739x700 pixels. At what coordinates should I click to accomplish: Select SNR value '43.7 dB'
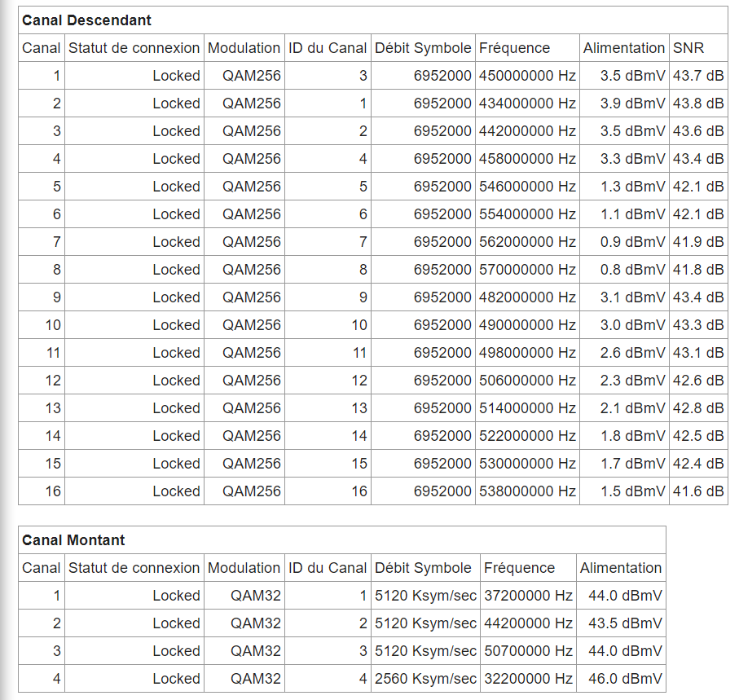click(698, 76)
